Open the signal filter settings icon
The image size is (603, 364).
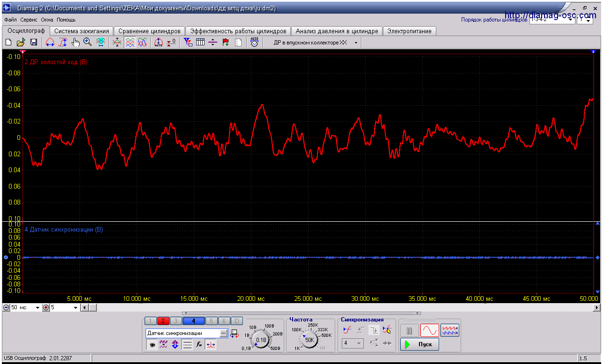188,43
